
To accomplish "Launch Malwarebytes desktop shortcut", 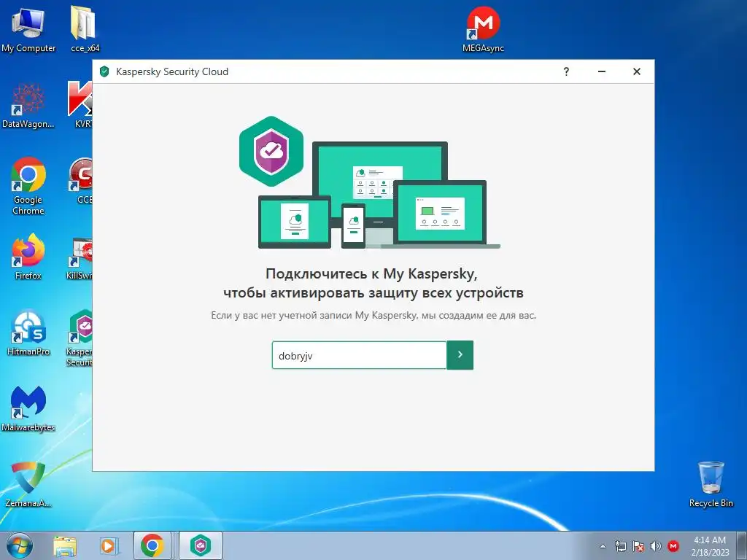I will pyautogui.click(x=28, y=408).
